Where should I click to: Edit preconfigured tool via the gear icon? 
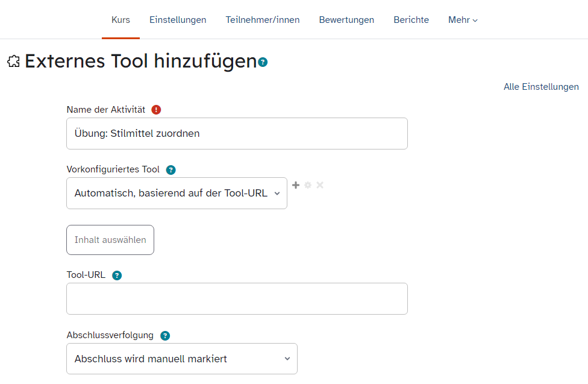tap(308, 185)
